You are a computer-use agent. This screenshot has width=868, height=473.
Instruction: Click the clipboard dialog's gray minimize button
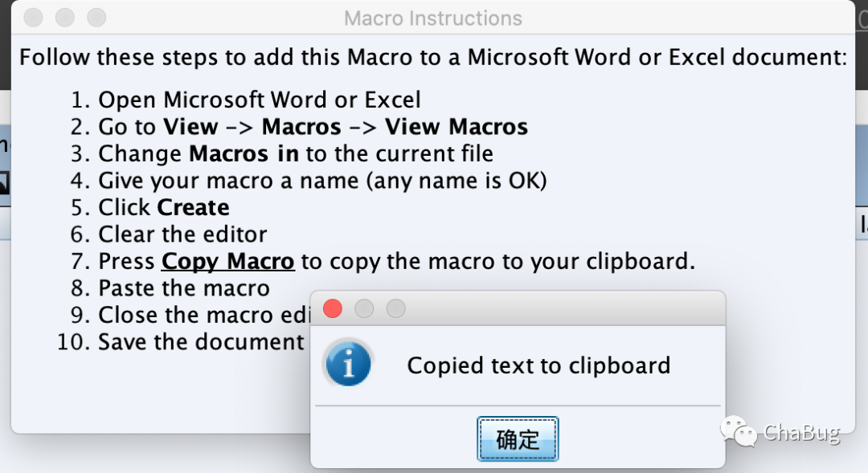click(x=364, y=308)
